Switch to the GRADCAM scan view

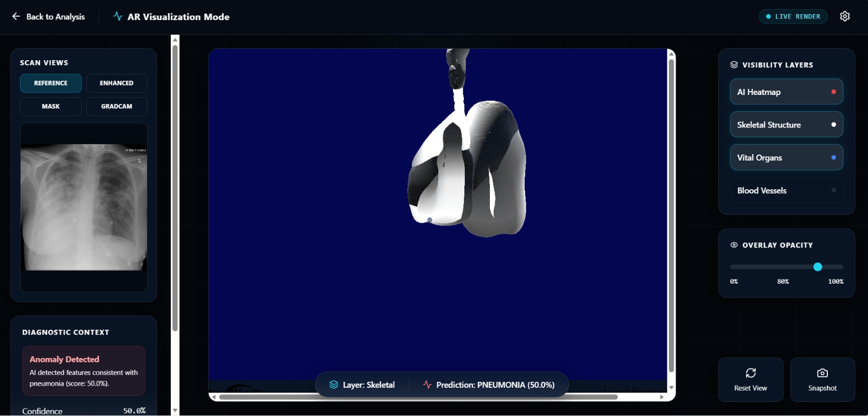click(117, 106)
